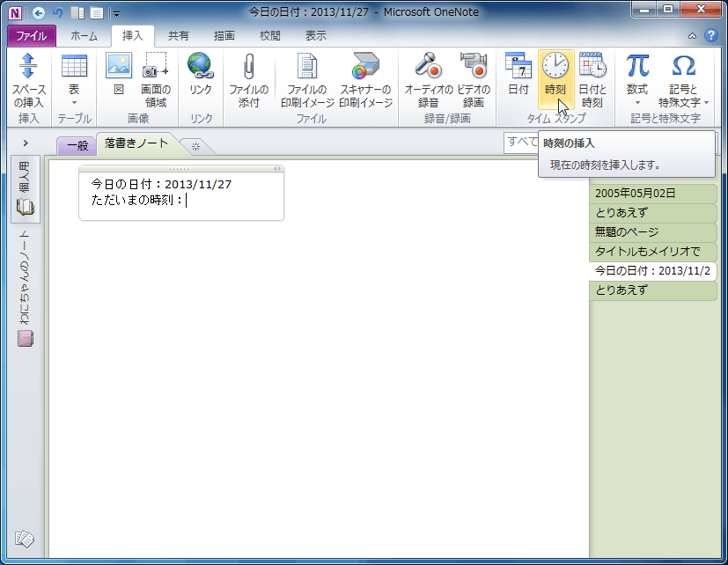Viewport: 728px width, 565px height.
Task: Click the Insert Space tool
Action: pos(28,80)
